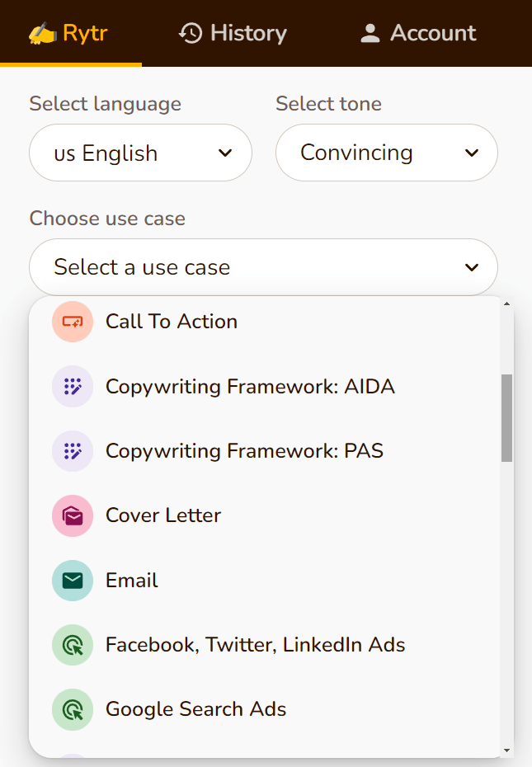Image resolution: width=532 pixels, height=767 pixels.
Task: Click the Google Search Ads icon
Action: pyautogui.click(x=71, y=709)
